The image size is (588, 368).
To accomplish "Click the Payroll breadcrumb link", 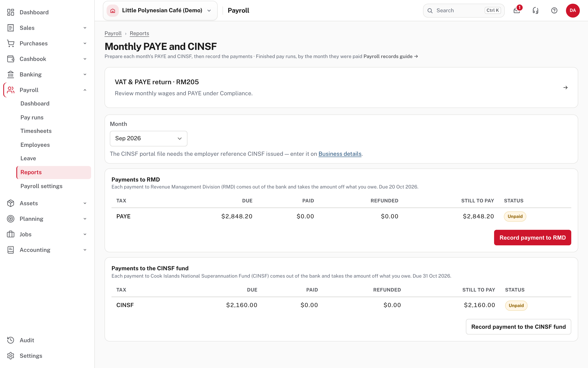I will point(113,33).
